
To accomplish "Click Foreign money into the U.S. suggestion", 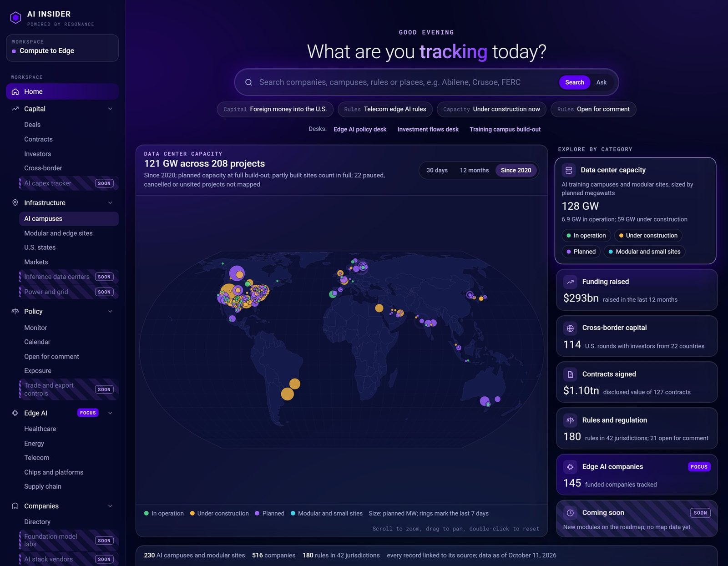I will pyautogui.click(x=275, y=109).
